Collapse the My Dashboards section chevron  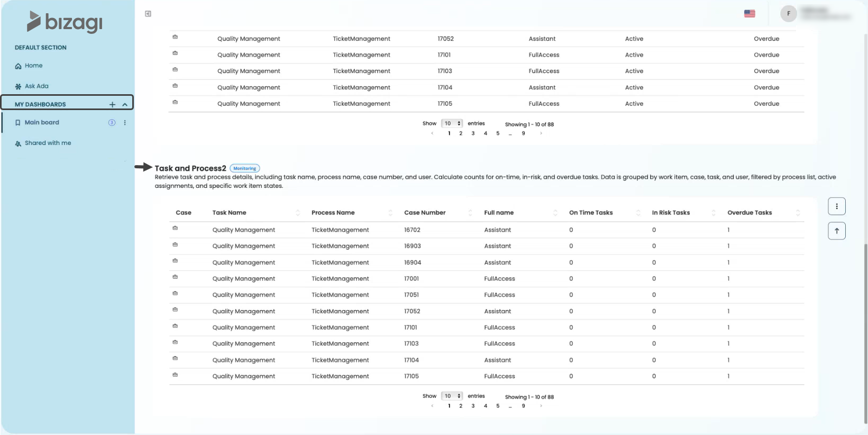pyautogui.click(x=125, y=104)
